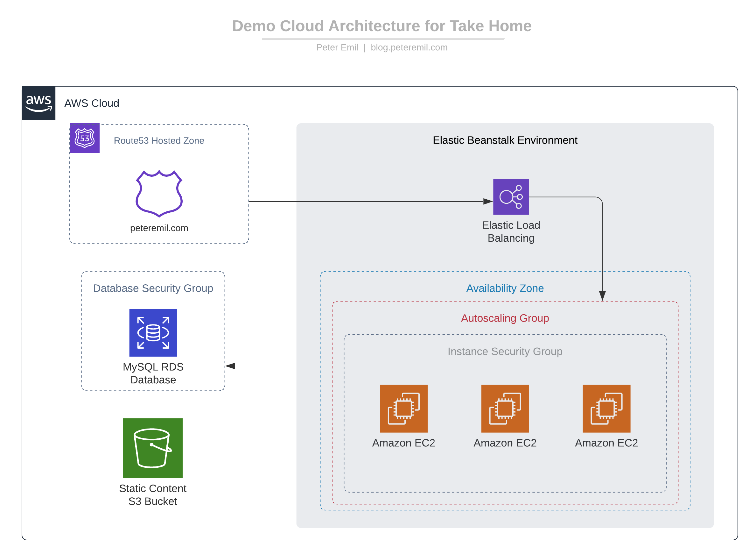Select the Autoscaling Group label
The width and height of the screenshot is (756, 554).
505,318
